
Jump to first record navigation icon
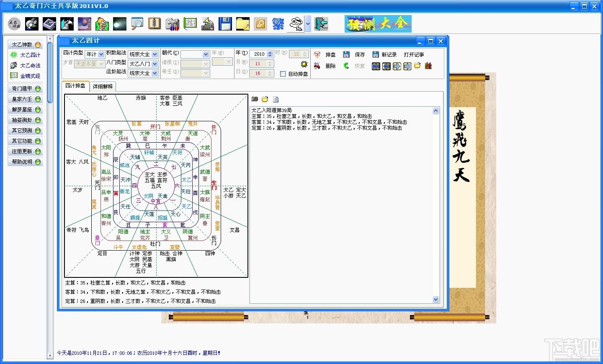(x=376, y=66)
